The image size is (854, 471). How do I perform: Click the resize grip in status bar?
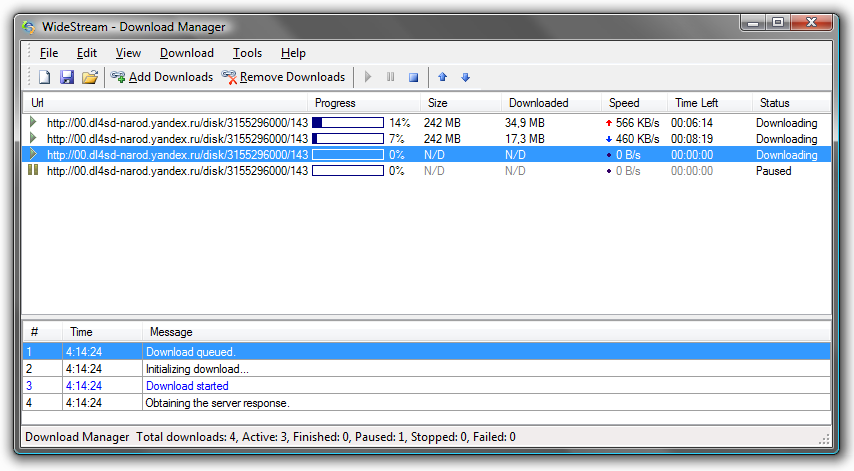pyautogui.click(x=825, y=439)
